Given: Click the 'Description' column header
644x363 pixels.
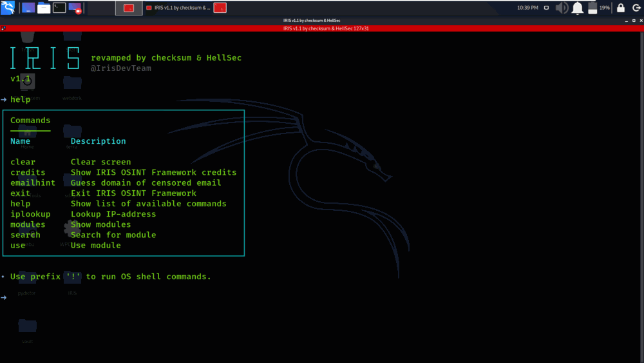Looking at the screenshot, I should [x=98, y=141].
